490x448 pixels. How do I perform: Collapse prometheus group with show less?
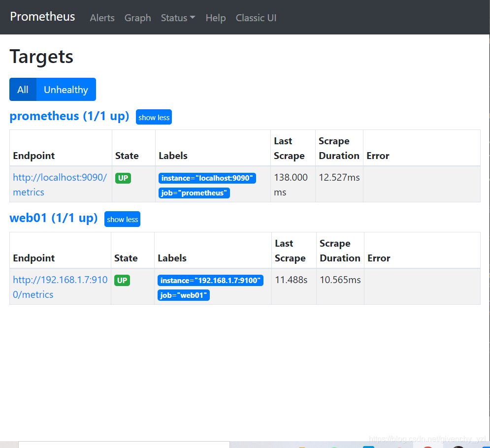[154, 117]
